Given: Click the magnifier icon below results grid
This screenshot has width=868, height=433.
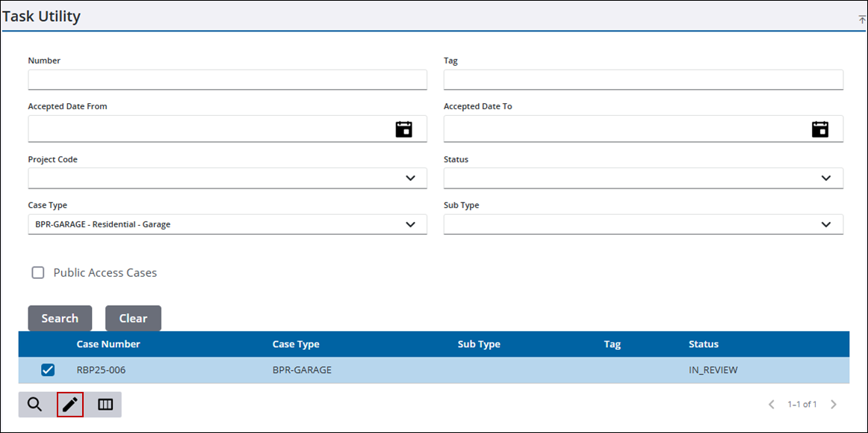Looking at the screenshot, I should (34, 405).
